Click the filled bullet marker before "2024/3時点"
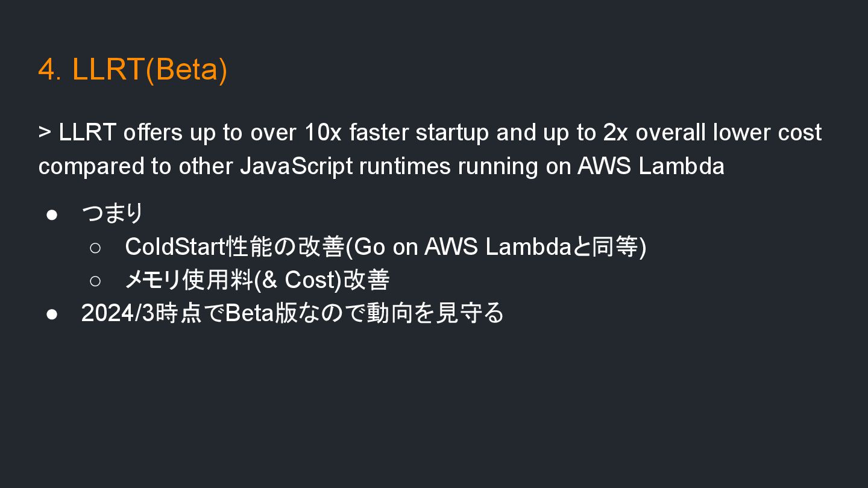Screen dimensions: 868x488 click(52, 314)
